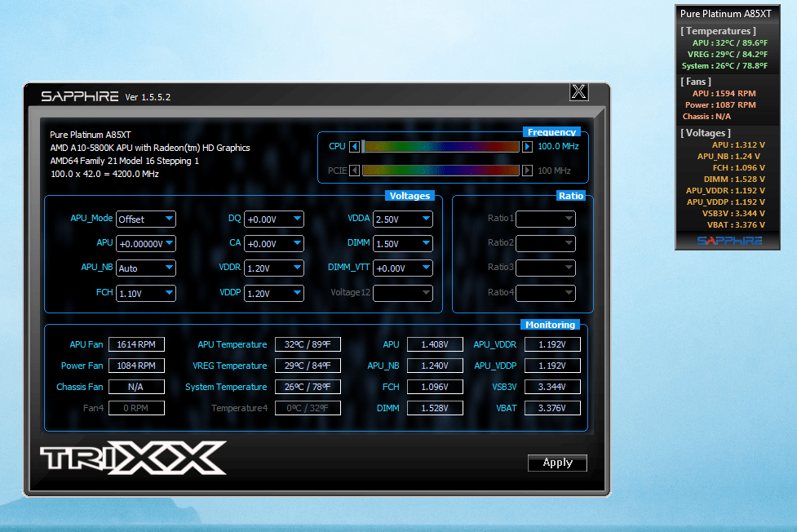
Task: Close the Sapphire TRIXX window
Action: [579, 92]
